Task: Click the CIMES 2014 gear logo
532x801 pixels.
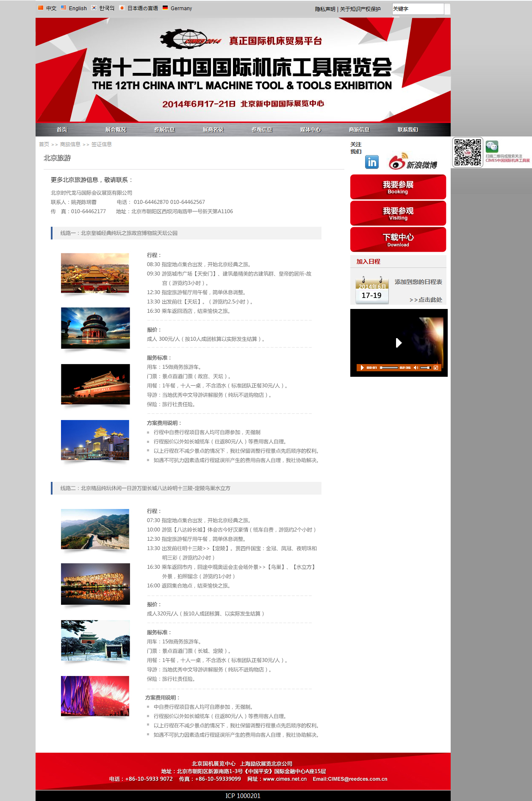Action: [190, 40]
